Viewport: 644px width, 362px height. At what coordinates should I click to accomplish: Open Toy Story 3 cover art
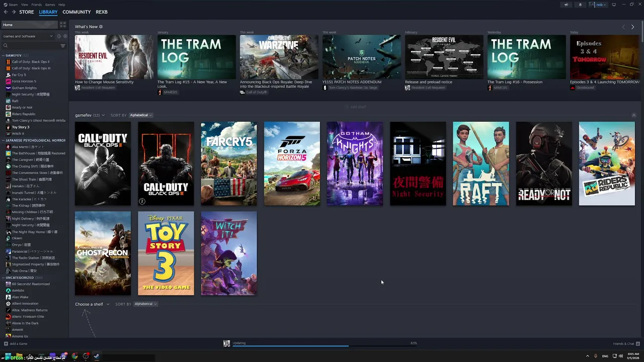[x=166, y=253]
